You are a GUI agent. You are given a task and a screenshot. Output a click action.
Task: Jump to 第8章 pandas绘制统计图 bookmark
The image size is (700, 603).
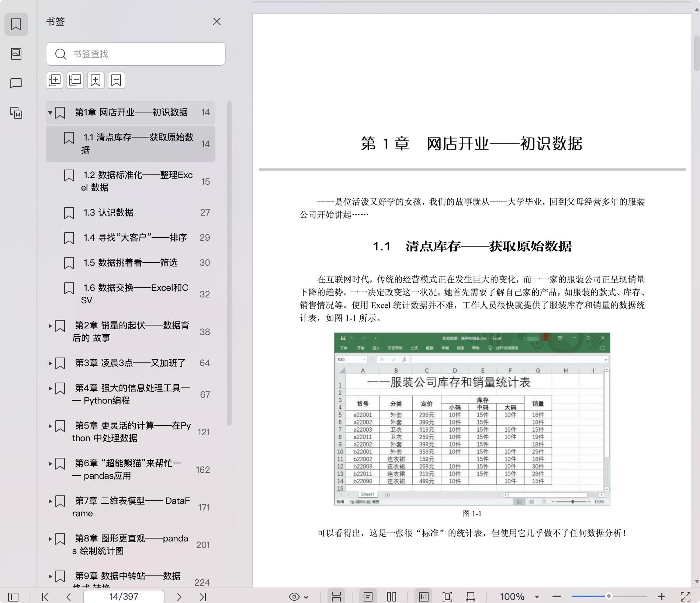[131, 545]
